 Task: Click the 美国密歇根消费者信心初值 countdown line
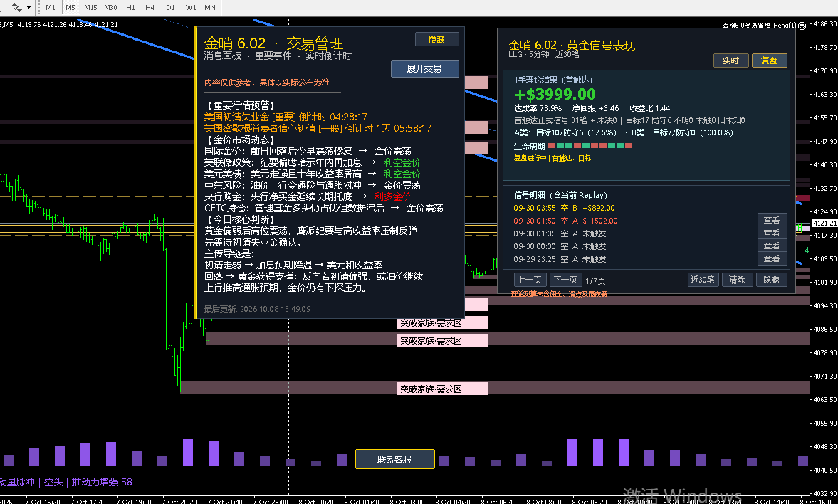pyautogui.click(x=318, y=129)
